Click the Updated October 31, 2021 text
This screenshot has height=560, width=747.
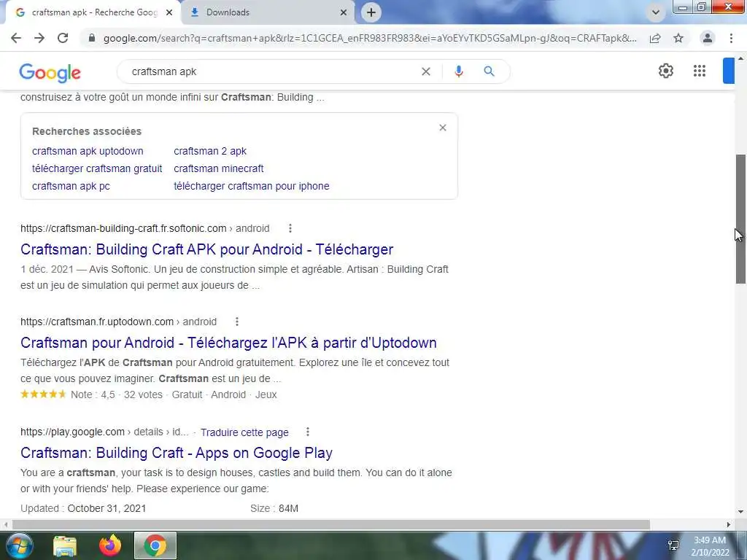pyautogui.click(x=83, y=508)
